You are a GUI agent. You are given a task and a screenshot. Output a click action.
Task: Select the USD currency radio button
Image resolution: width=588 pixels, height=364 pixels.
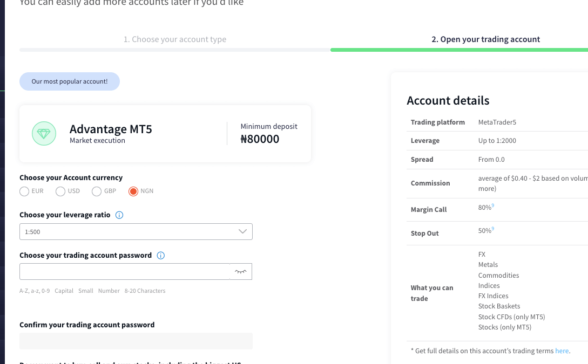click(60, 191)
